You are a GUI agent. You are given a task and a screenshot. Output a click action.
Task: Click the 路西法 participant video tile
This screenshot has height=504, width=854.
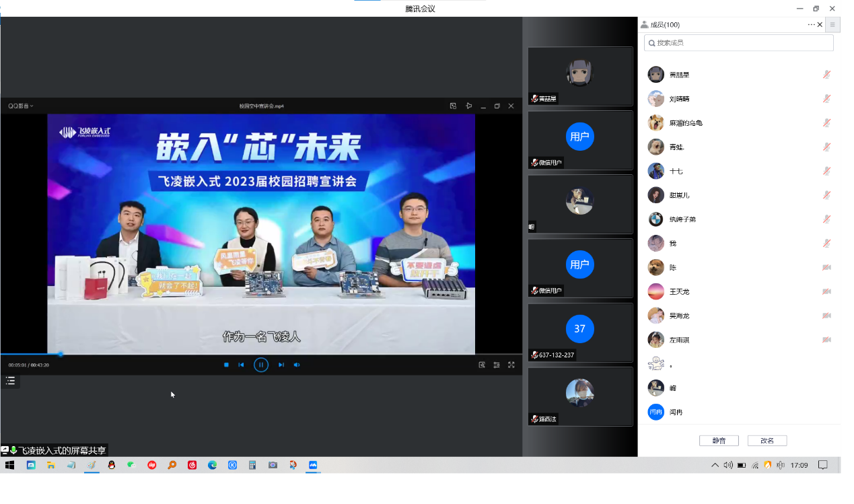click(580, 396)
